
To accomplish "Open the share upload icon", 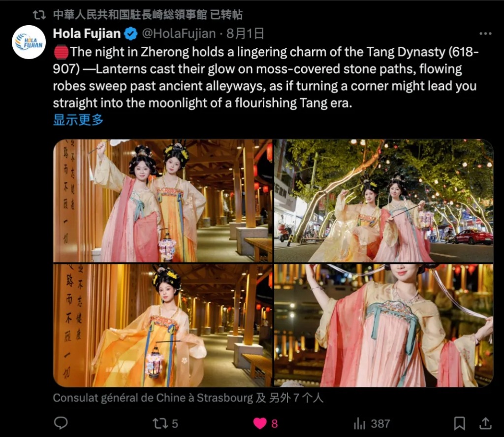I will pos(485,424).
